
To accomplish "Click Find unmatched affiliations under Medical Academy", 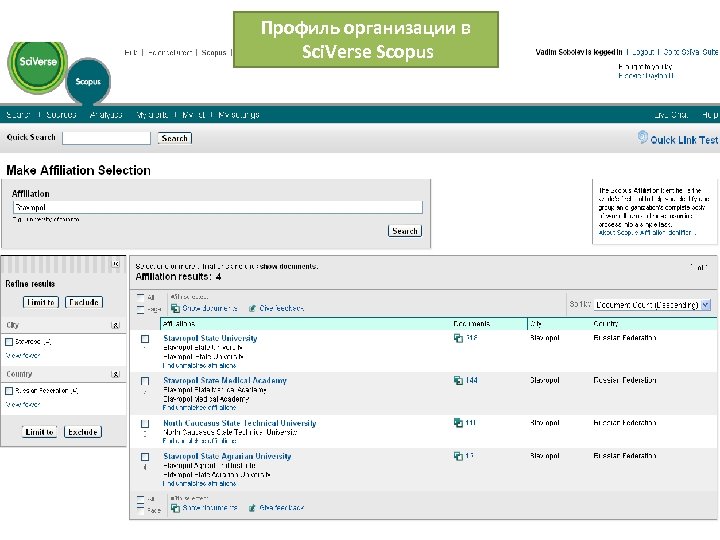I will click(x=199, y=408).
